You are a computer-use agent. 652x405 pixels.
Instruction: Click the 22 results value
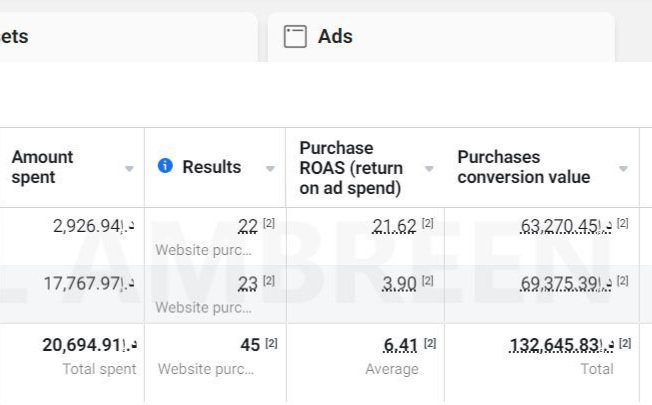tap(247, 226)
